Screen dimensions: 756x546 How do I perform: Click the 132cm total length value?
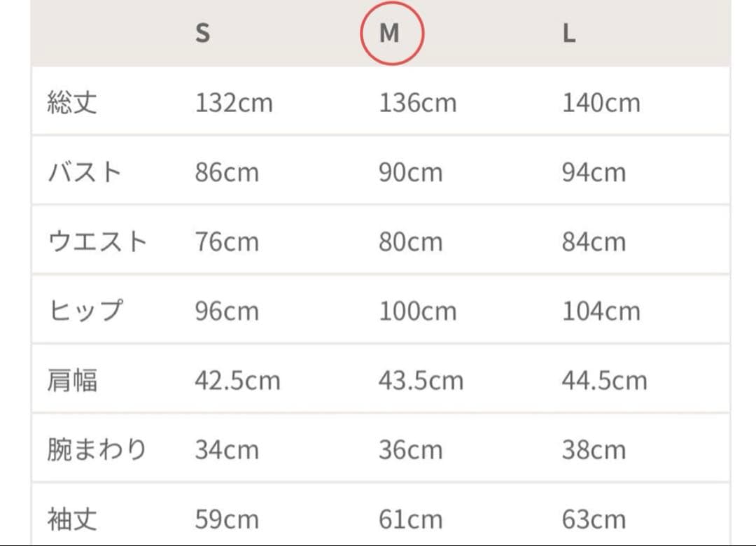pyautogui.click(x=234, y=103)
